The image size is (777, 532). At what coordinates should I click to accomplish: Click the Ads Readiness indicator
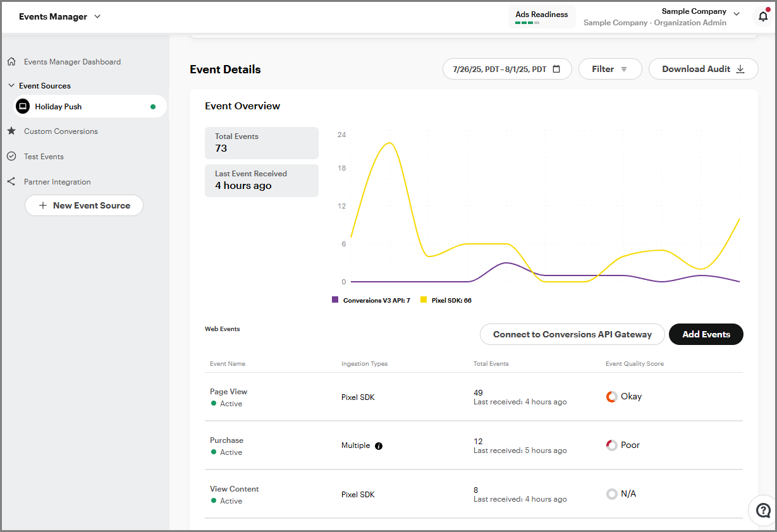click(x=542, y=17)
